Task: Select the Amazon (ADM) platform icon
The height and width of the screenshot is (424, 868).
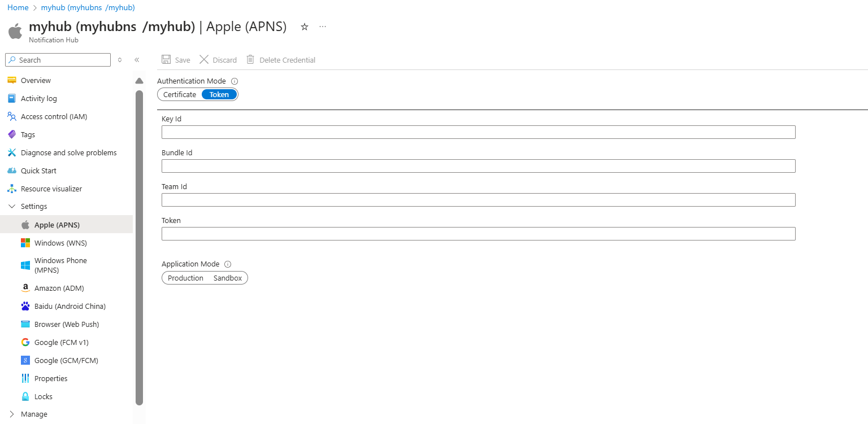Action: click(25, 287)
